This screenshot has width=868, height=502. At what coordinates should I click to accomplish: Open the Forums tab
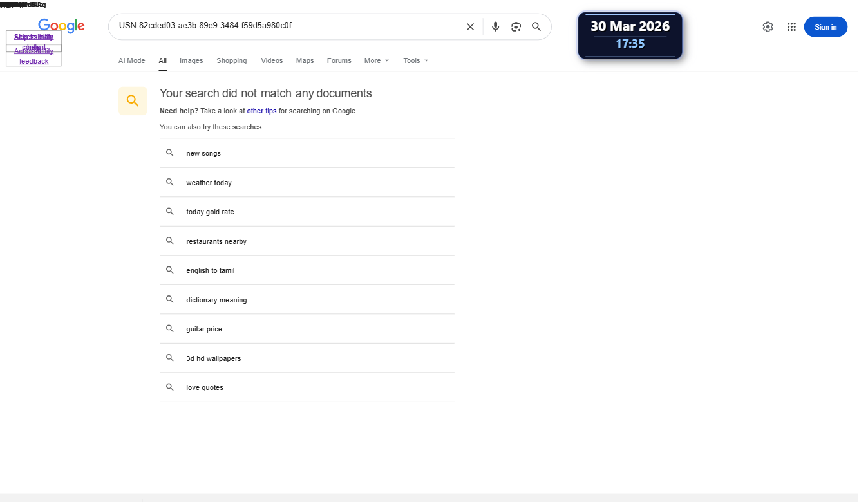coord(339,60)
